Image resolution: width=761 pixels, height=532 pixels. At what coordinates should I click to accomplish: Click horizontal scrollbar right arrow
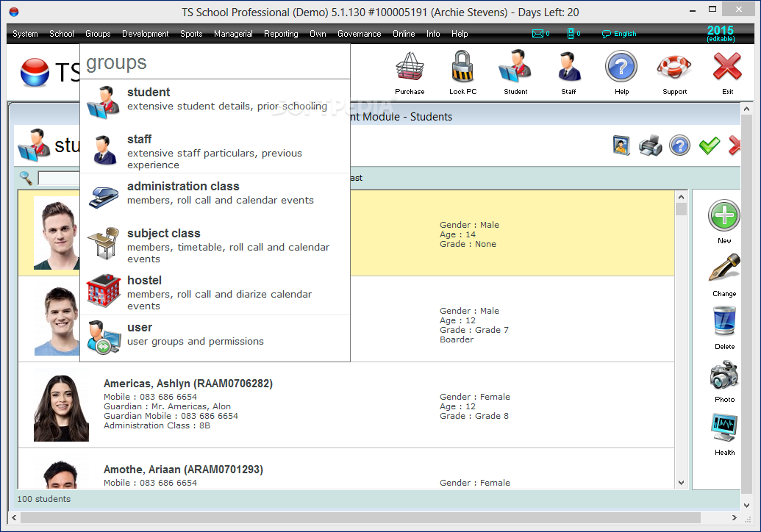[x=734, y=517]
